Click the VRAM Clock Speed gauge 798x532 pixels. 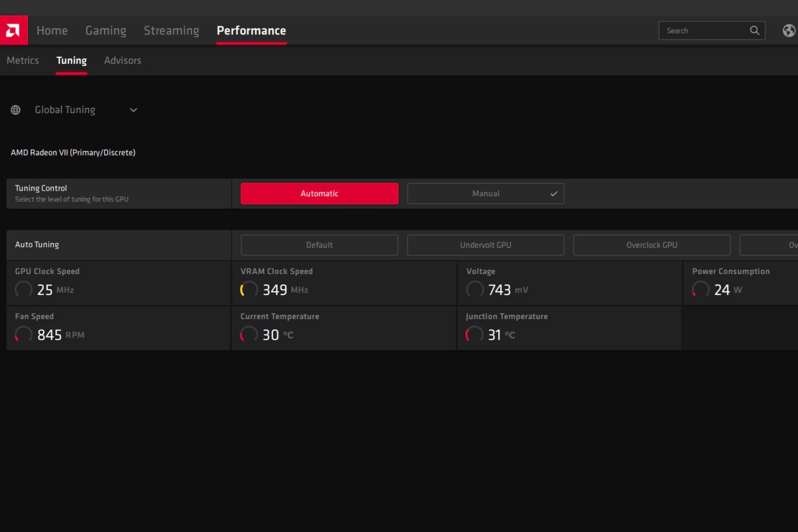coord(249,290)
